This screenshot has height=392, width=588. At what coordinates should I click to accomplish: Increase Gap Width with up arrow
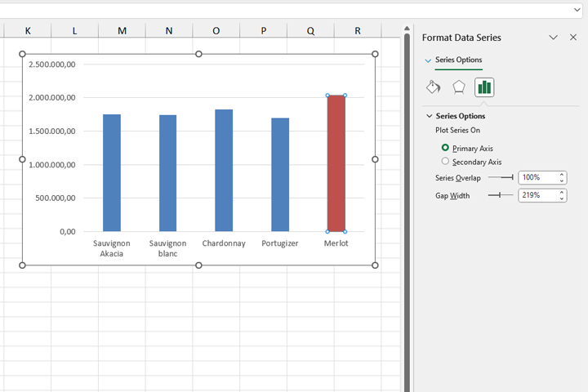[x=562, y=192]
